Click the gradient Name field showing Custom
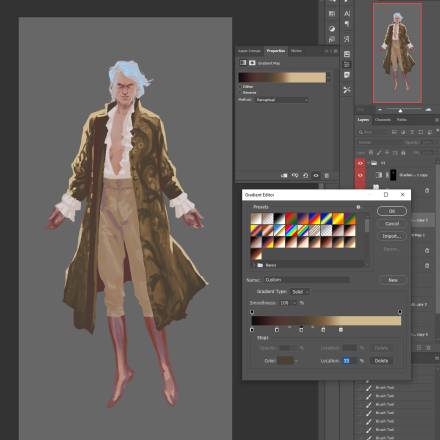The image size is (440, 440). 307,280
